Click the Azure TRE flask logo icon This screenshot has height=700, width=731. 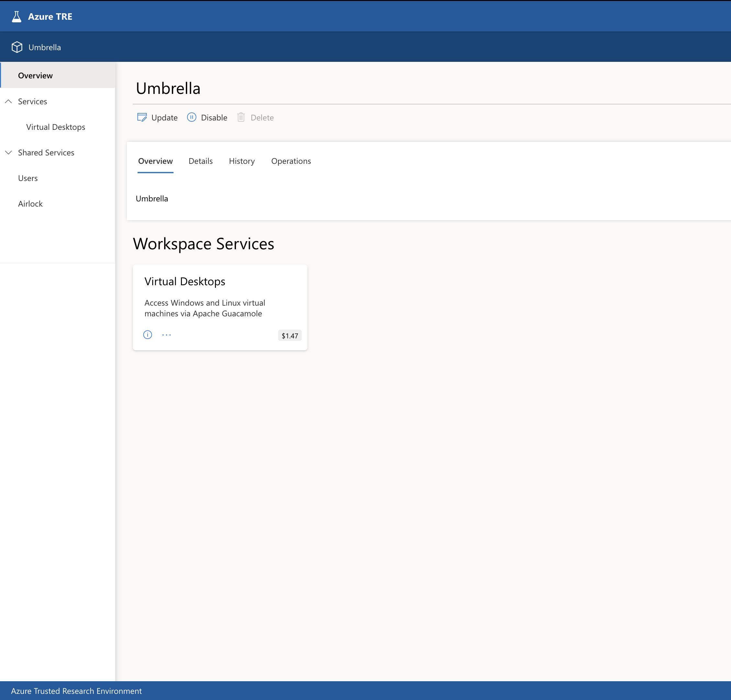point(17,17)
